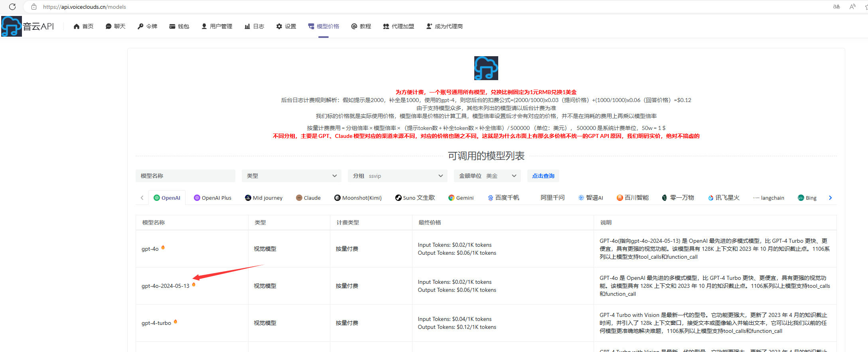
Task: Click the lock icon in address bar
Action: [x=34, y=7]
